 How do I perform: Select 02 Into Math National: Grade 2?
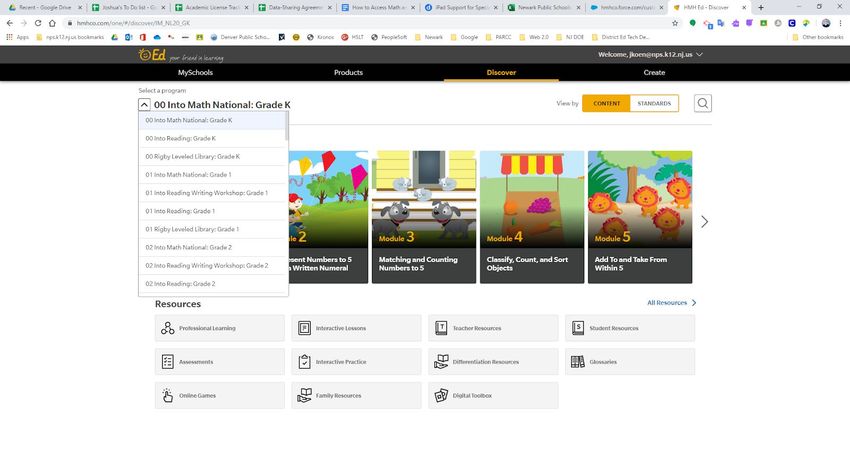[212, 247]
